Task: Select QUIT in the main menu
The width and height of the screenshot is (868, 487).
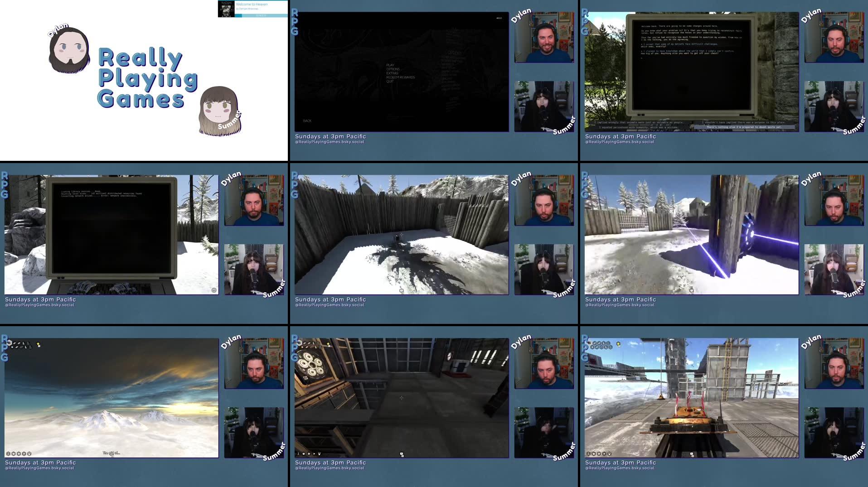Action: [389, 82]
